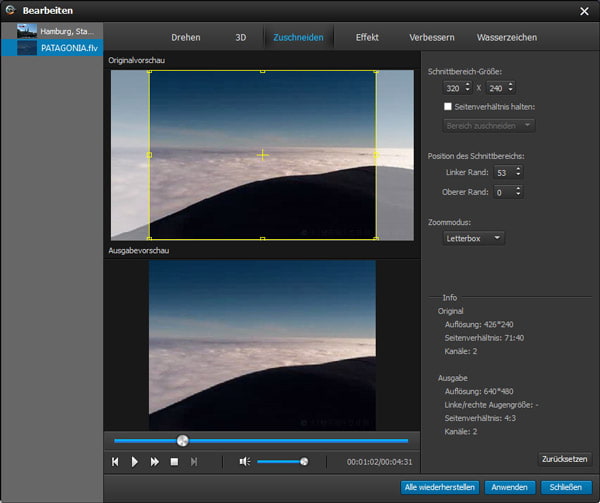Viewport: 600px width, 503px height.
Task: Click the yellow crosshair in crop area
Action: click(x=263, y=154)
